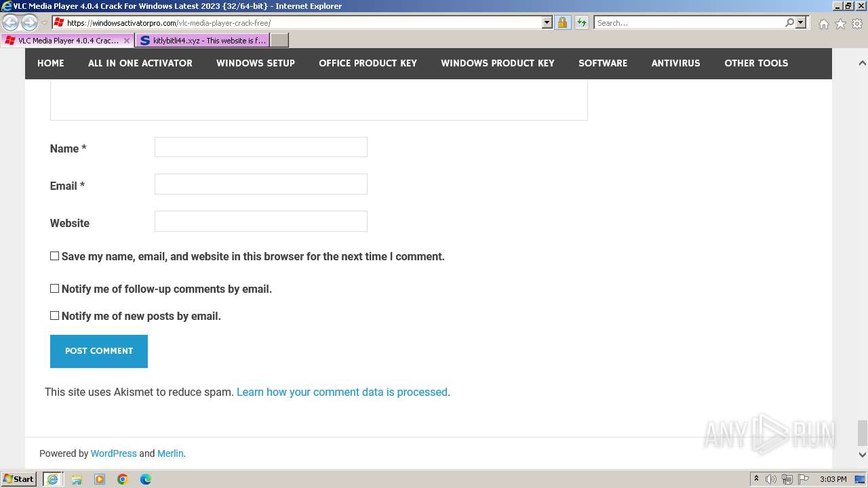Open the WINDOWS SETUP menu

coord(256,63)
